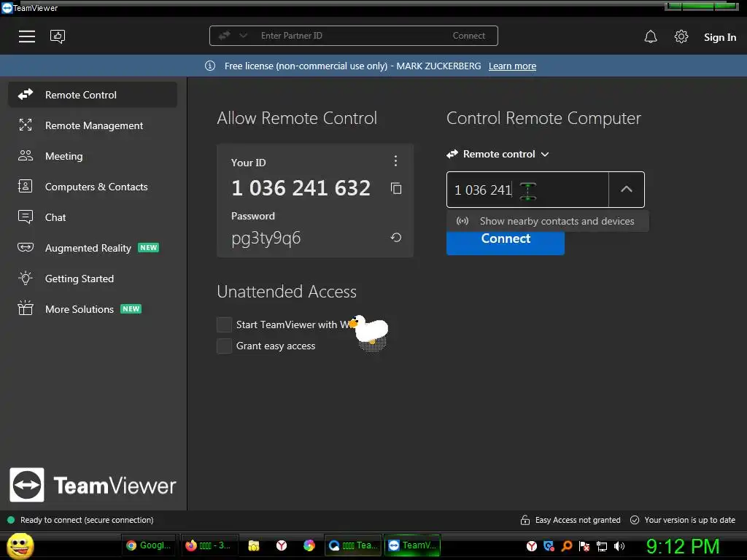This screenshot has height=560, width=747.
Task: Open the file folder taskbar icon
Action: coord(253,545)
